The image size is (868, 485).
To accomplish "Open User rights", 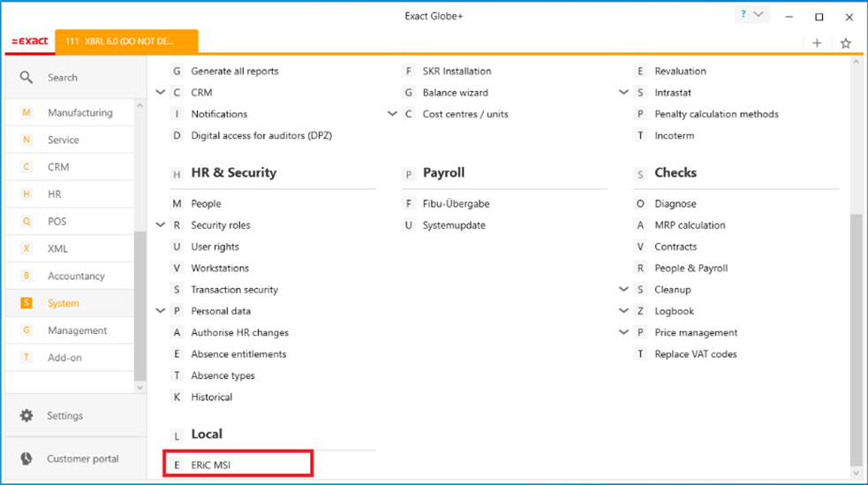I will coord(215,246).
